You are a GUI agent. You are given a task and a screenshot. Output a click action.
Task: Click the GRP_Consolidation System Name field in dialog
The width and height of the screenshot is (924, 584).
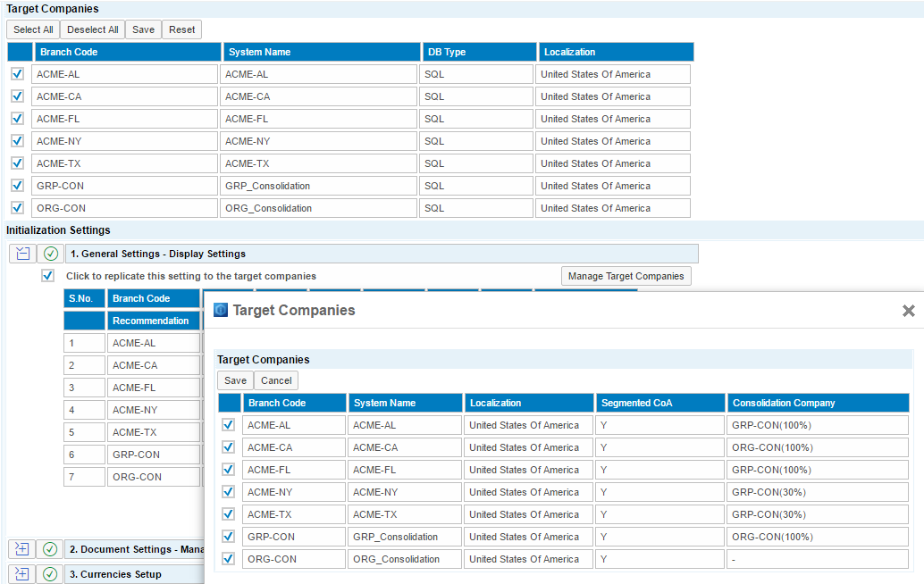pyautogui.click(x=405, y=537)
